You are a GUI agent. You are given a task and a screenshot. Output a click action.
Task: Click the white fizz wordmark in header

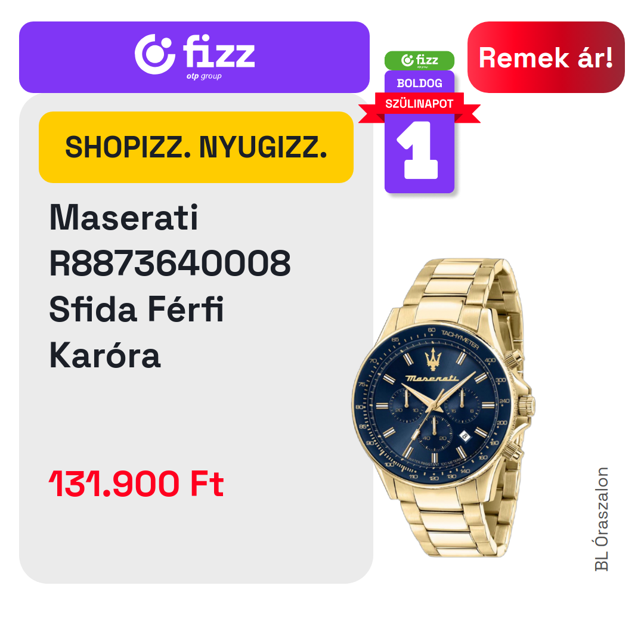219,51
